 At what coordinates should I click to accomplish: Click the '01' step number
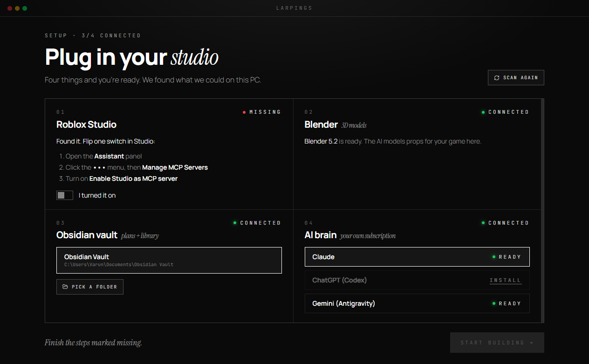tap(60, 112)
